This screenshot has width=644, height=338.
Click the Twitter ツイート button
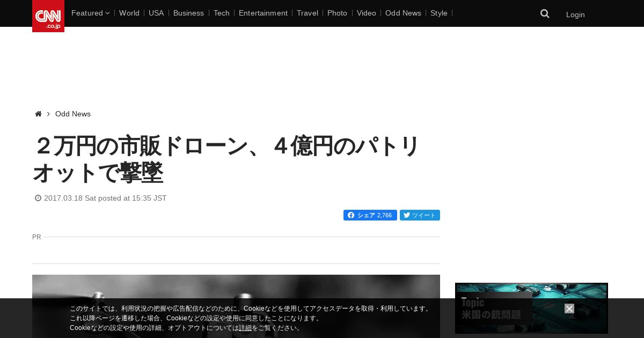tap(420, 215)
